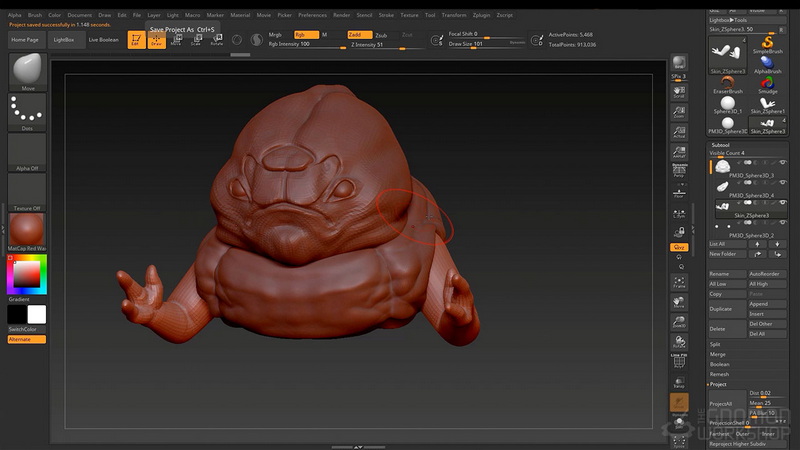Click Rename subtool button

pos(728,274)
